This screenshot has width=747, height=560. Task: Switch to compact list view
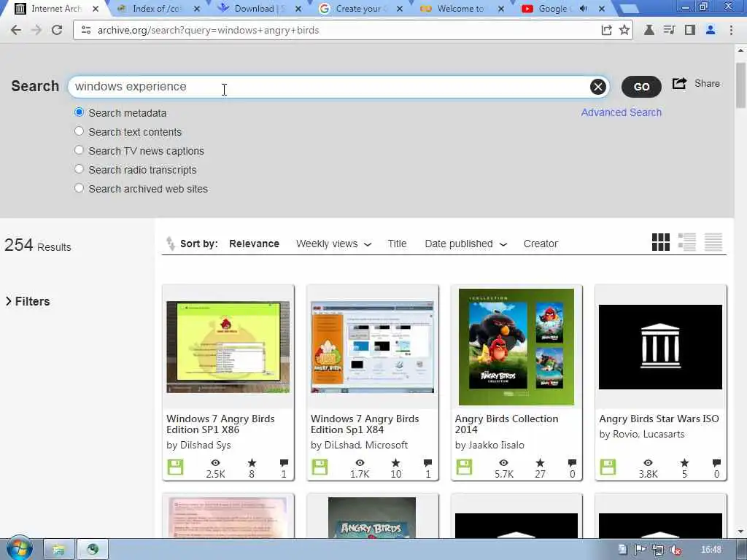click(x=713, y=242)
